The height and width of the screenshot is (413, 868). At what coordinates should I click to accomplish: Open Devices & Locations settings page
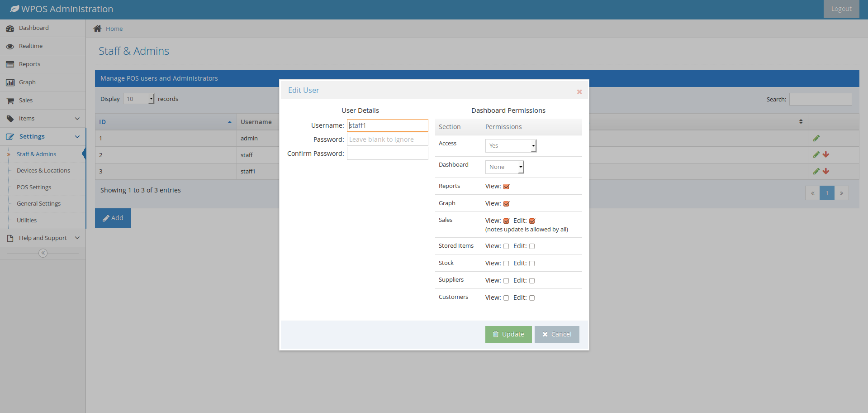[43, 171]
